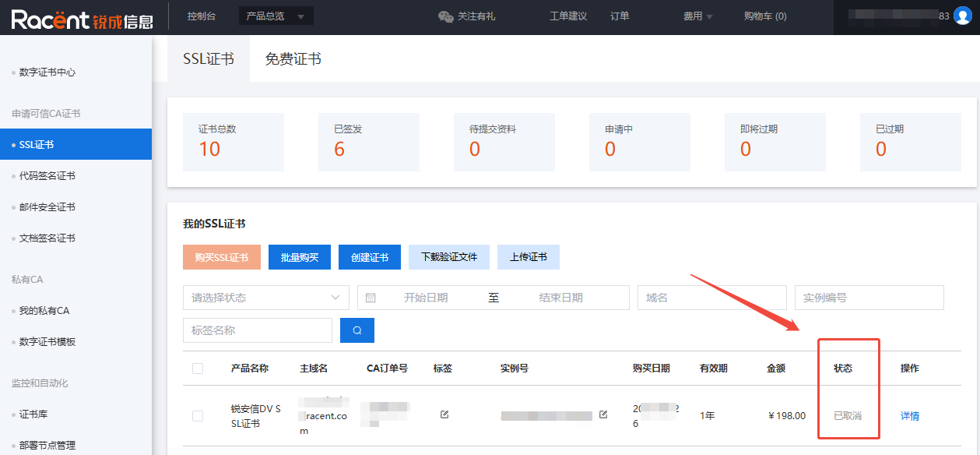Viewport: 980px width, 455px height.
Task: Open the 费用 dropdown menu
Action: 697,16
